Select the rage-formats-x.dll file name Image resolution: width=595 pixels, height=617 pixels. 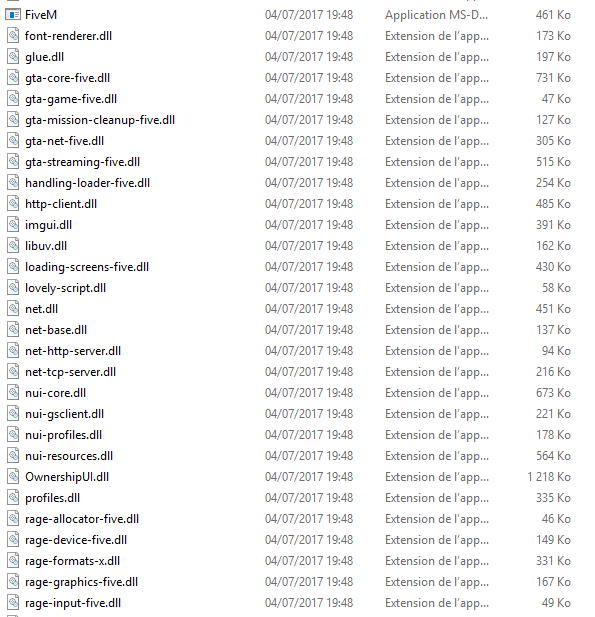click(72, 561)
